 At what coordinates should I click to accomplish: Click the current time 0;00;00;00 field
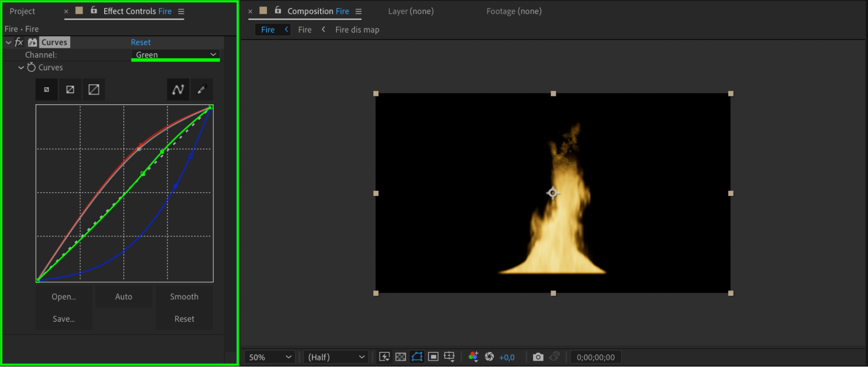click(595, 357)
